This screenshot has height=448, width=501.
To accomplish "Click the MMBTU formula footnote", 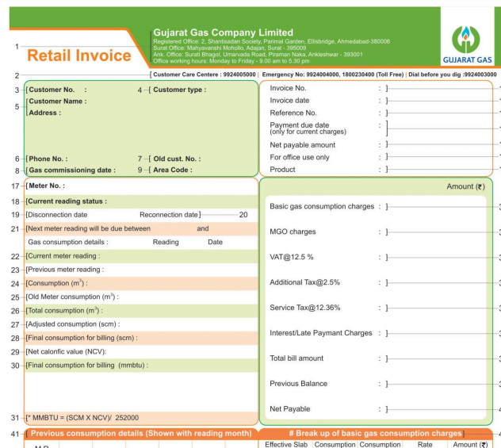I will point(83,418).
